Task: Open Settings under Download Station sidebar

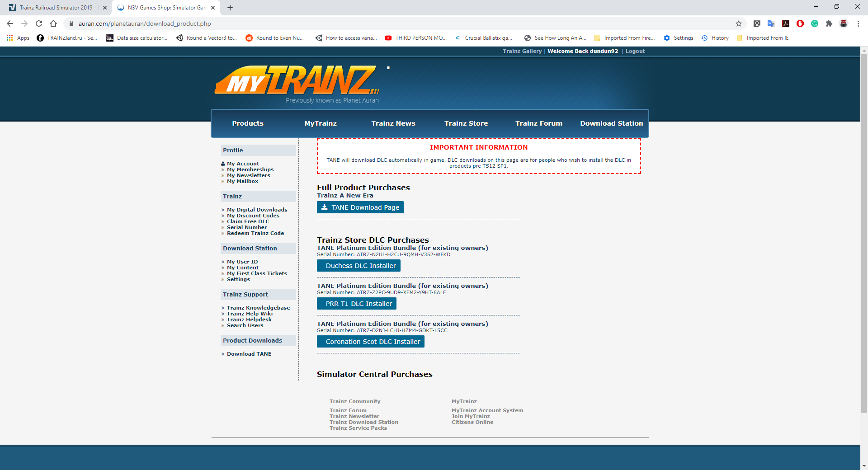Action: pos(238,279)
